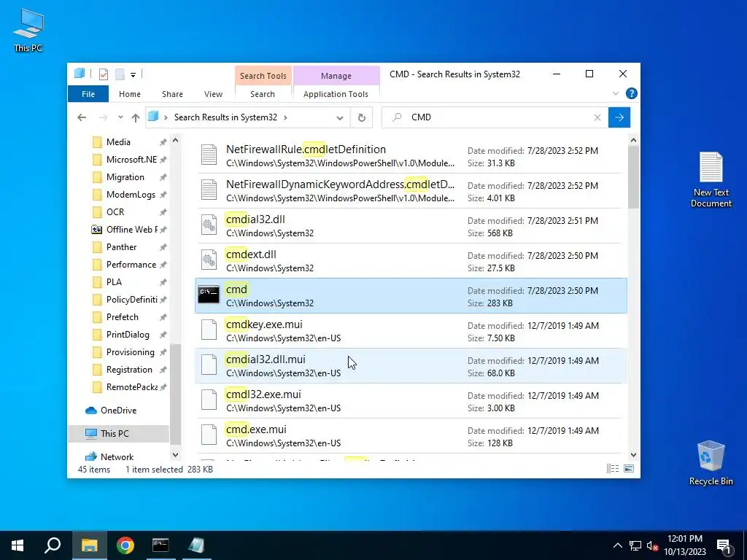The image size is (747, 560).
Task: Select ModemLogs folder in navigation pane
Action: (x=130, y=194)
